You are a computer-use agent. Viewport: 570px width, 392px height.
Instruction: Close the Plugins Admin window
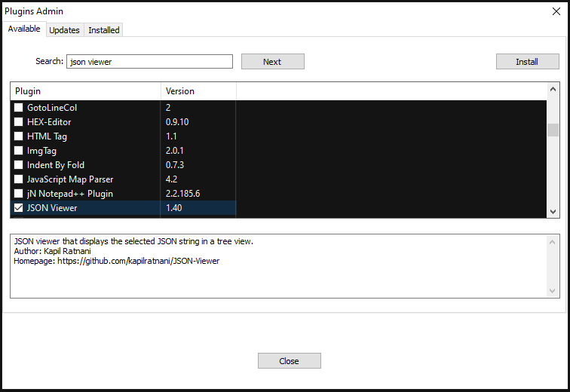[556, 11]
